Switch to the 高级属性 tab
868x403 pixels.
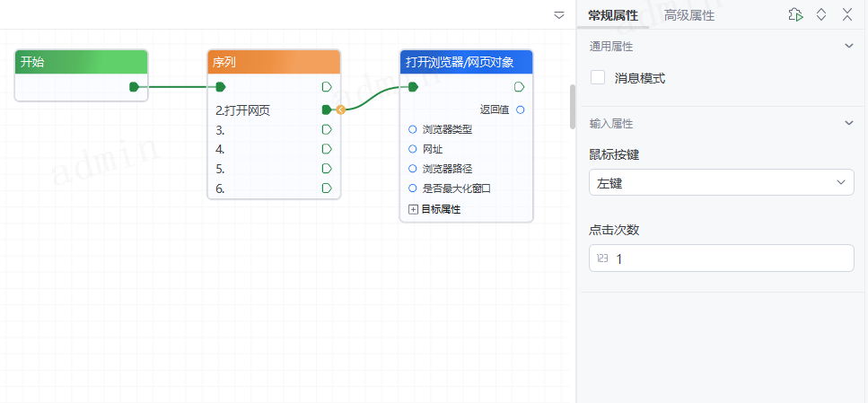coord(689,15)
